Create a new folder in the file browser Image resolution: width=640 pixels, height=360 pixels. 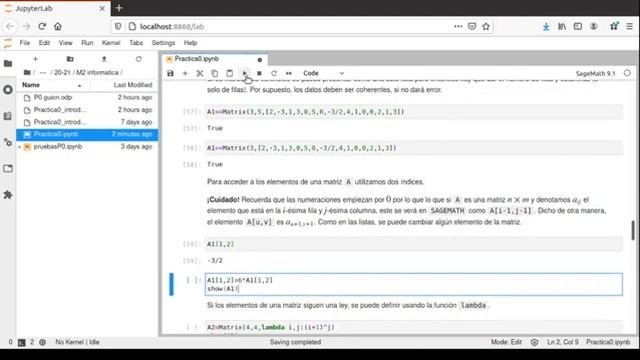point(70,59)
